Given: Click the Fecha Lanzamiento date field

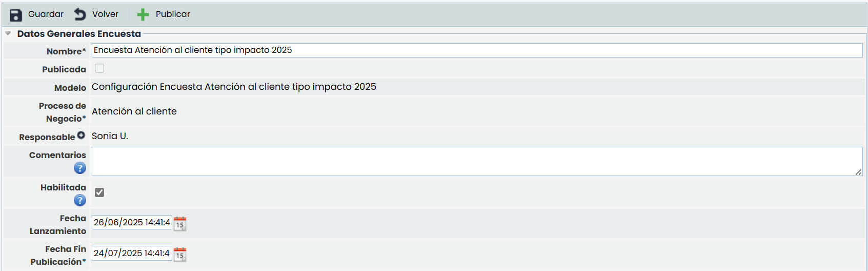Looking at the screenshot, I should (x=132, y=222).
